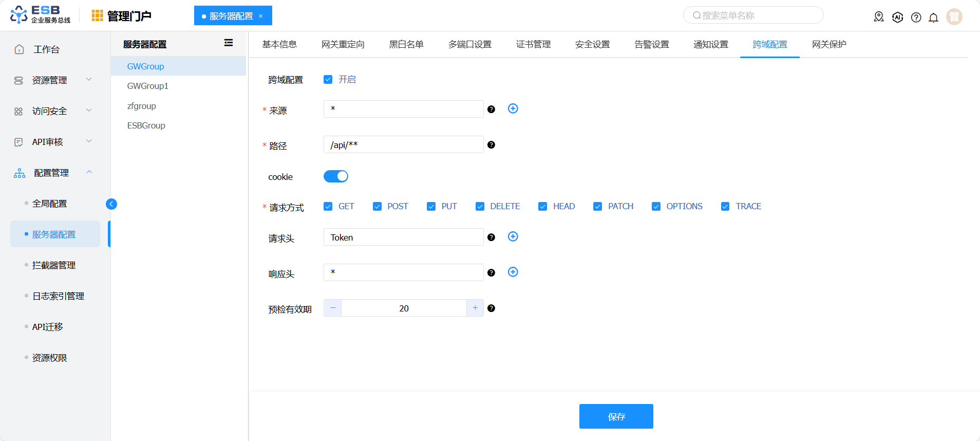This screenshot has height=441, width=980.
Task: Disable the cookie toggle switch
Action: [x=336, y=176]
